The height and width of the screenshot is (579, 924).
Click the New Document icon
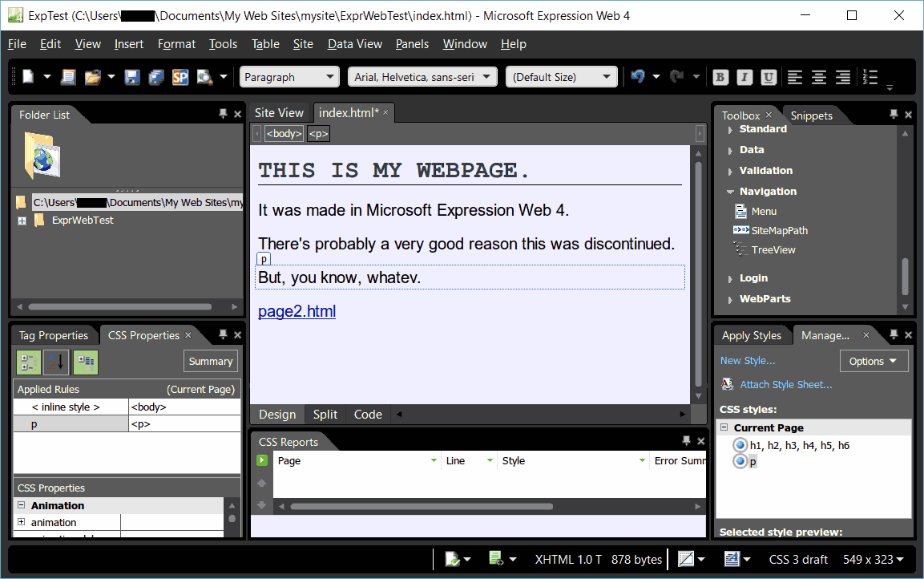pos(28,77)
